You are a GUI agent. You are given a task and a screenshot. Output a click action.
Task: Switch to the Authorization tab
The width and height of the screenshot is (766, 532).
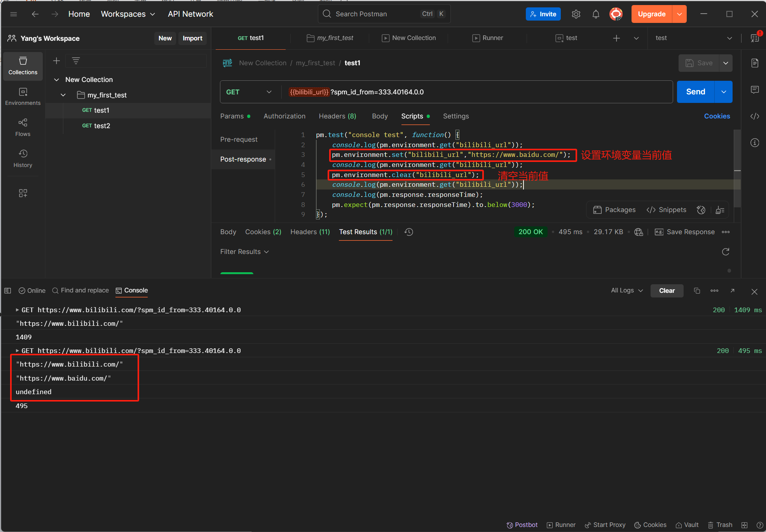284,116
